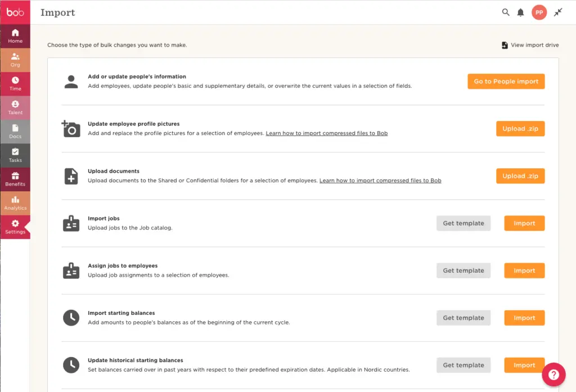Go to Home in sidebar

[x=15, y=36]
